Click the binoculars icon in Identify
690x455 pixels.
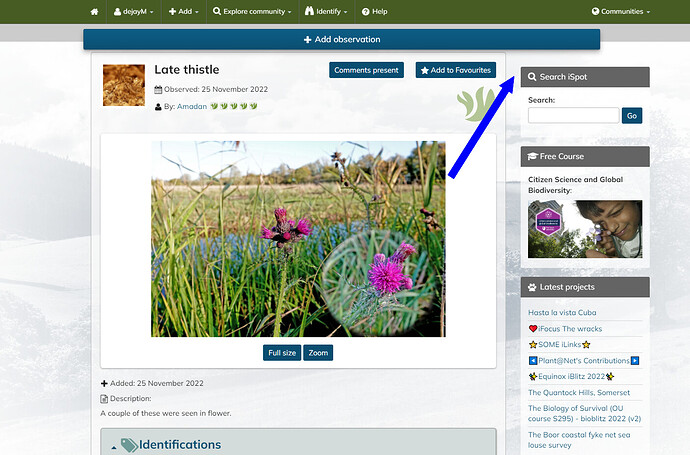click(309, 11)
